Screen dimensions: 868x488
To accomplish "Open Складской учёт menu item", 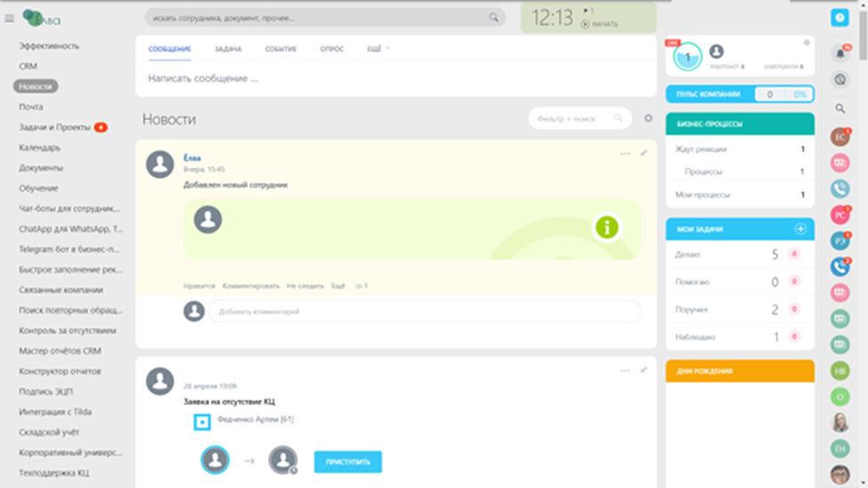I will point(49,432).
